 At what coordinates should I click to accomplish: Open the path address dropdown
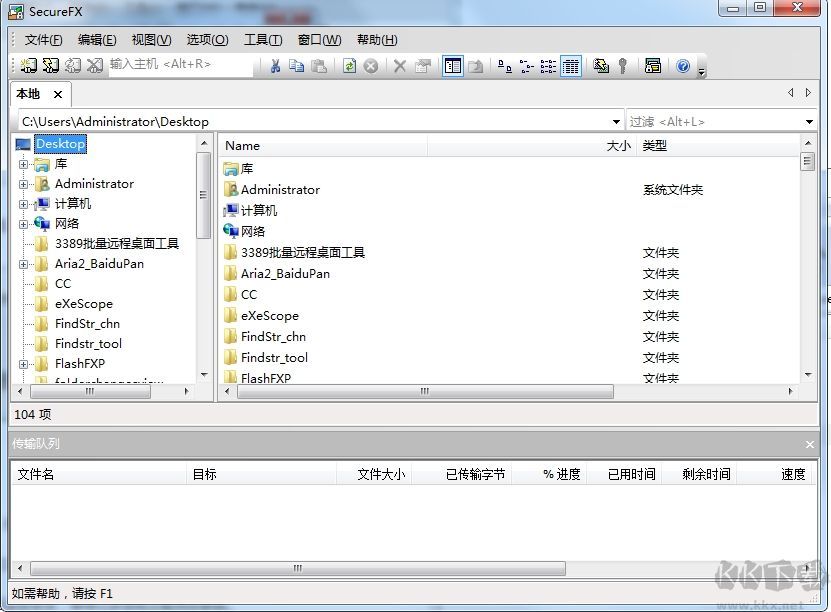point(616,122)
